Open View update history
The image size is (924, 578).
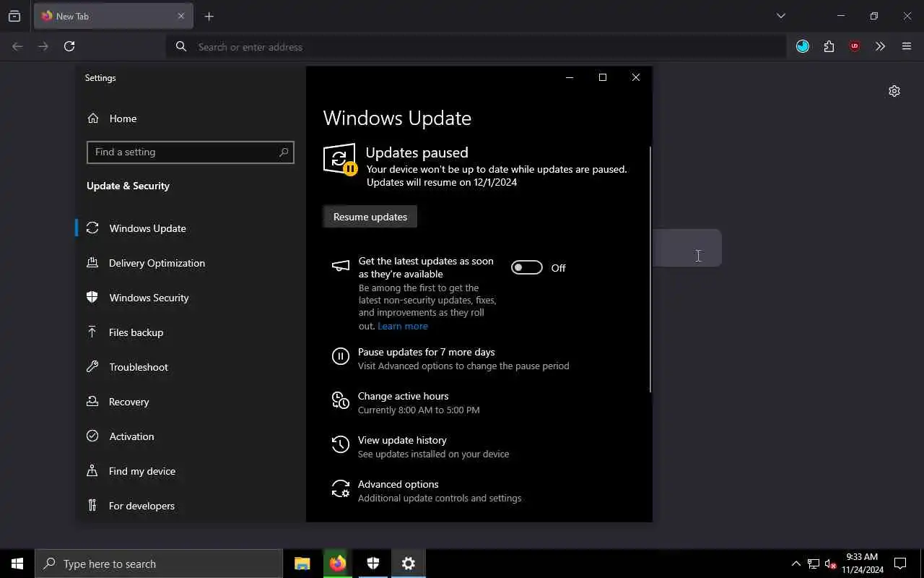tap(402, 440)
